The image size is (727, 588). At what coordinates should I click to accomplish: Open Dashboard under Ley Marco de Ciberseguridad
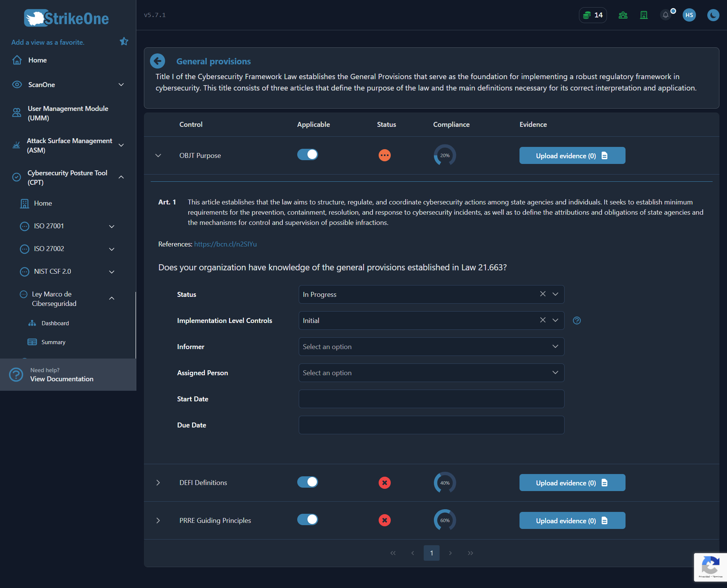coord(55,323)
